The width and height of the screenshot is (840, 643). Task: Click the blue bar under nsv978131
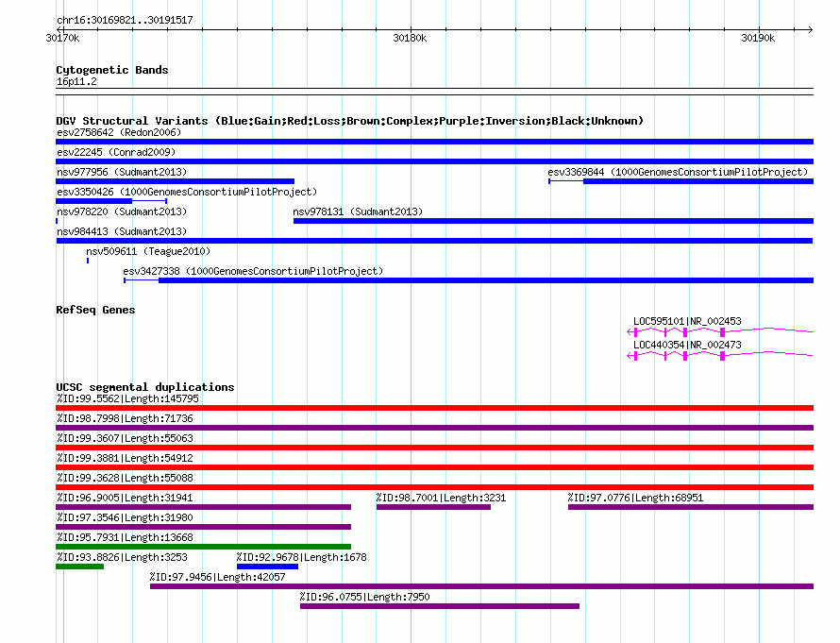pos(553,221)
